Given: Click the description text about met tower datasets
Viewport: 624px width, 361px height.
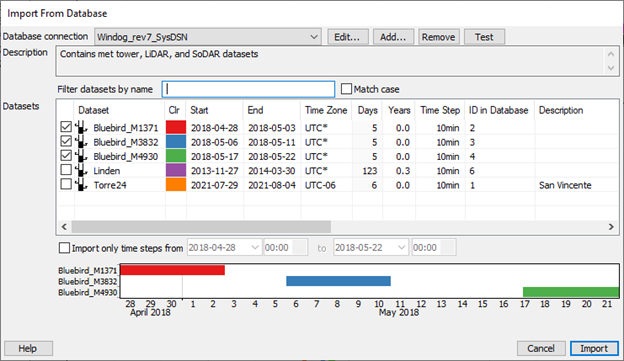Looking at the screenshot, I should pyautogui.click(x=159, y=54).
